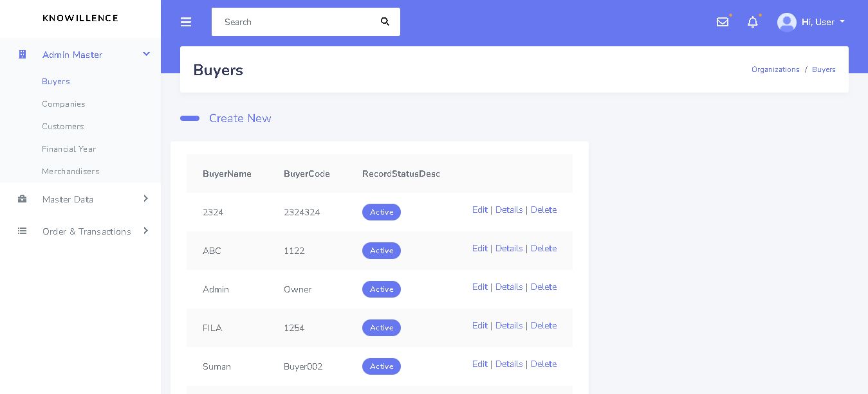Delete the ABC buyer

click(x=544, y=249)
